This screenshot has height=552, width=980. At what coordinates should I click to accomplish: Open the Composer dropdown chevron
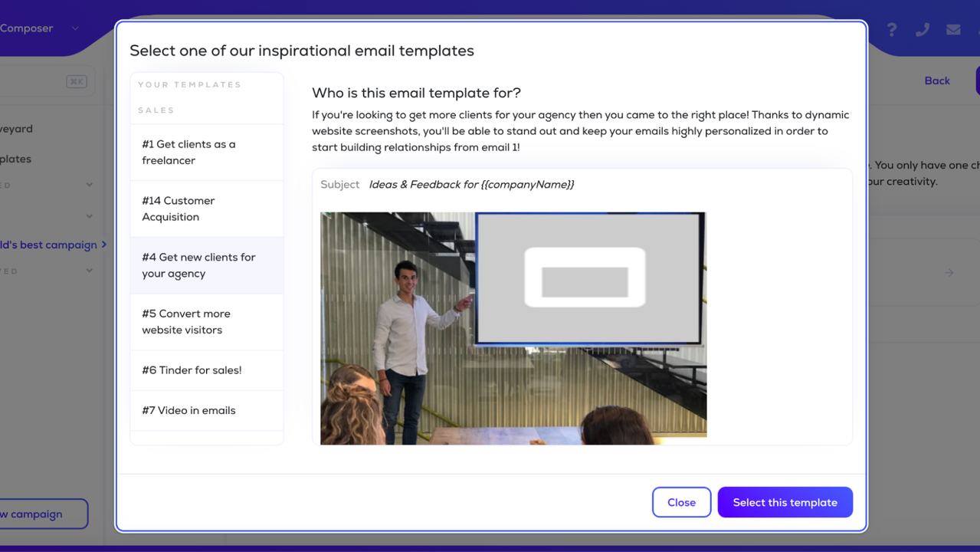[x=75, y=28]
